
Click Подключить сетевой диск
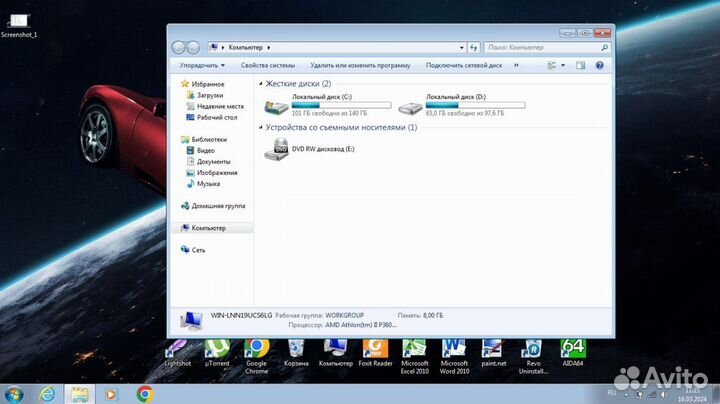pyautogui.click(x=464, y=65)
